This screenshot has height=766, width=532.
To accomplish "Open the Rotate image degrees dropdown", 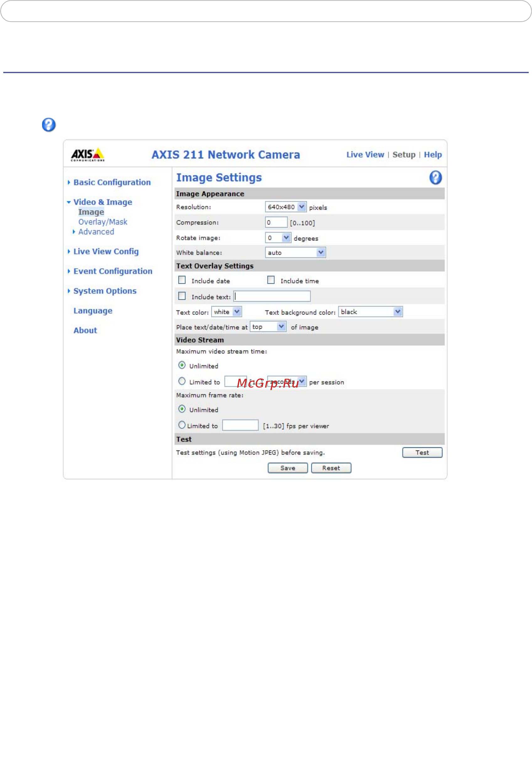I will (278, 238).
